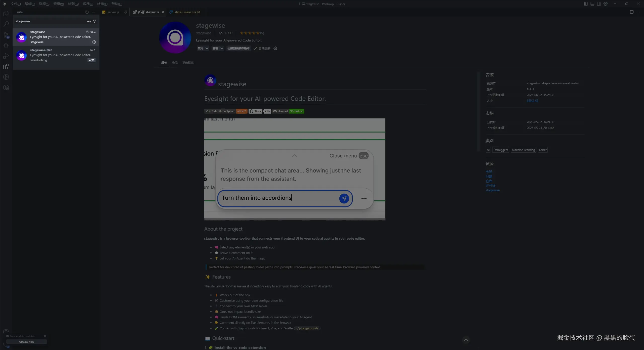This screenshot has width=644, height=350.
Task: Switch to styles-main.css editor tab
Action: 185,12
